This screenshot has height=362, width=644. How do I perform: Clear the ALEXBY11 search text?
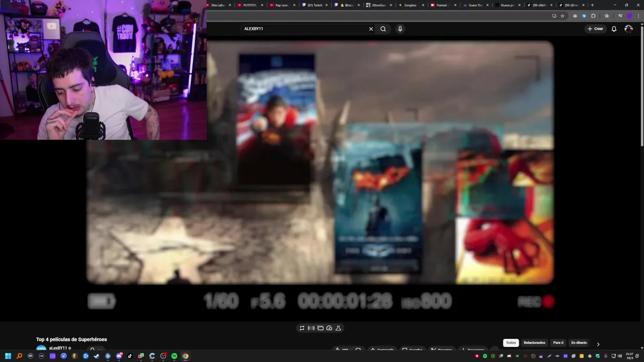click(371, 29)
